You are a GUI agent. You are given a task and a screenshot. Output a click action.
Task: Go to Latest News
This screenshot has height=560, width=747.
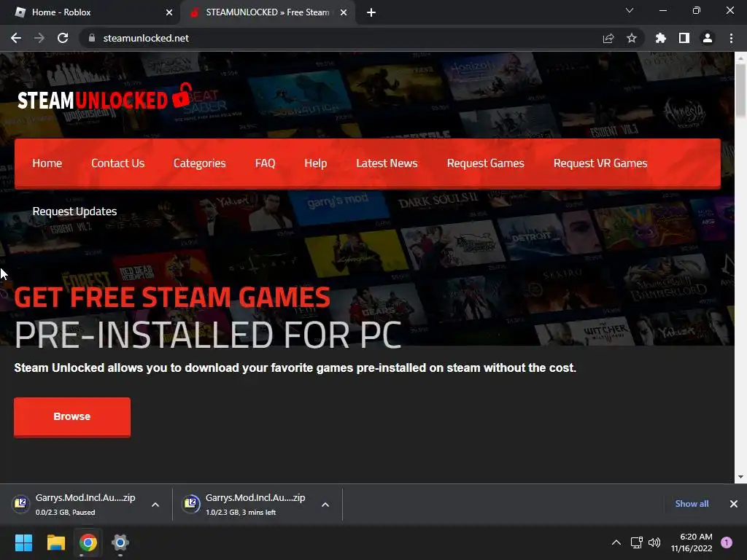[387, 163]
